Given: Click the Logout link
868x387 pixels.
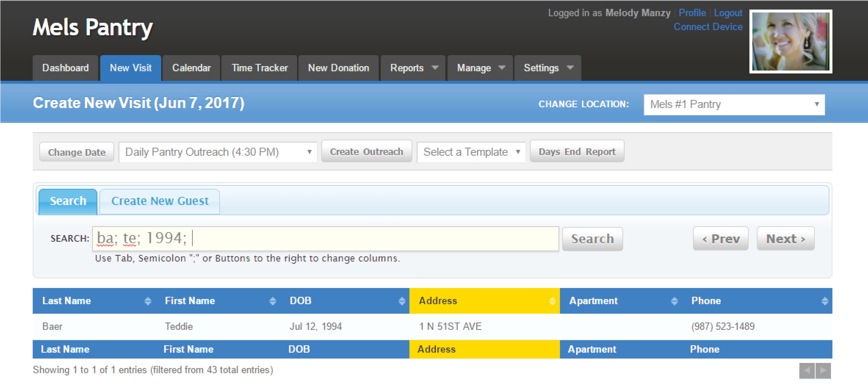Looking at the screenshot, I should coord(729,13).
